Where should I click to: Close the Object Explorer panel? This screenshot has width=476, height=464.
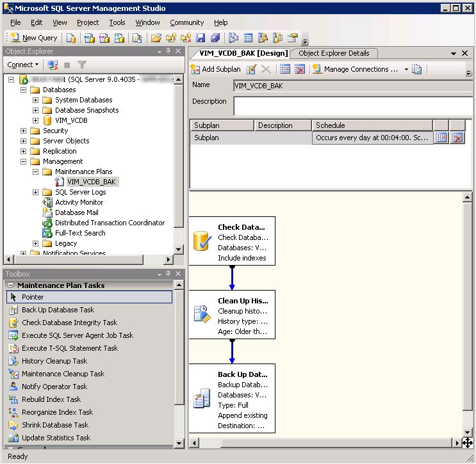[178, 51]
